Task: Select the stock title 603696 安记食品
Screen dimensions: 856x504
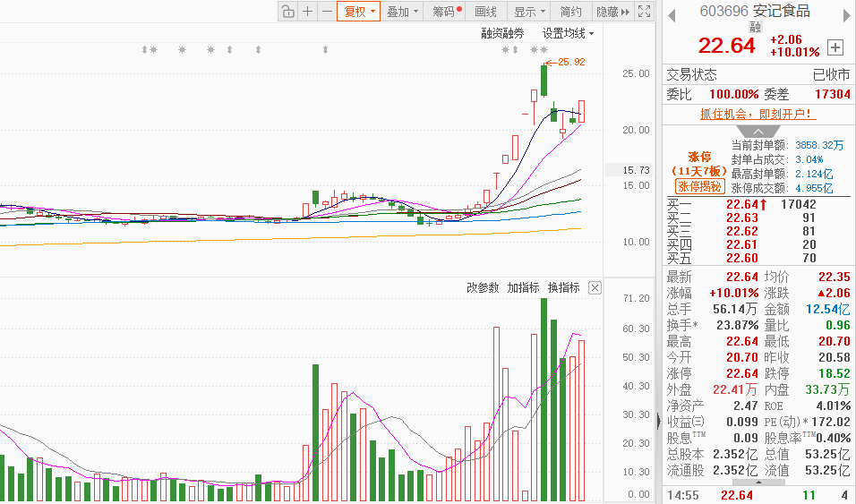Action: (x=755, y=11)
